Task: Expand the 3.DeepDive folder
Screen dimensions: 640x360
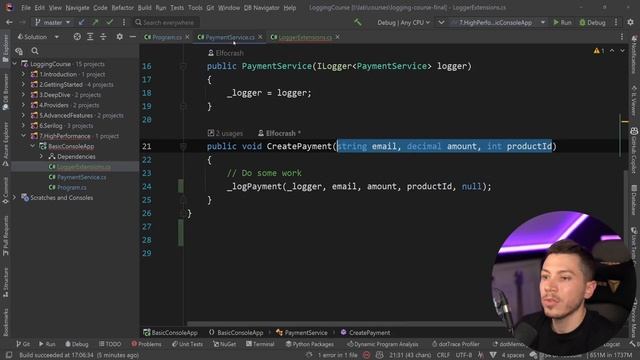Action: tap(23, 95)
